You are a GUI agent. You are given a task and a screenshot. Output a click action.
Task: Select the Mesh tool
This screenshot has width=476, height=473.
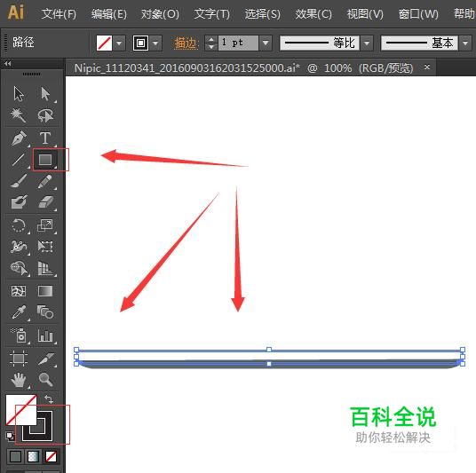coord(19,291)
